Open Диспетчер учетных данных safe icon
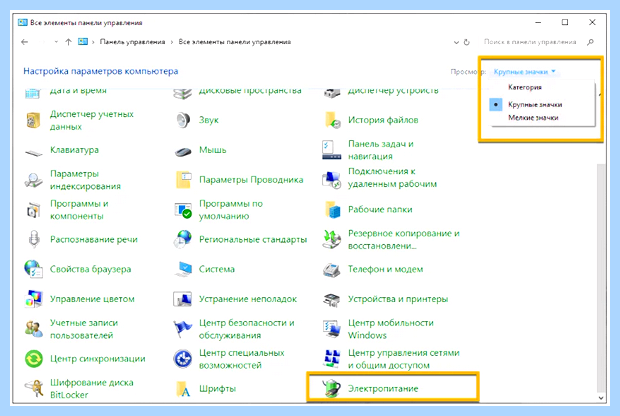 pyautogui.click(x=33, y=120)
